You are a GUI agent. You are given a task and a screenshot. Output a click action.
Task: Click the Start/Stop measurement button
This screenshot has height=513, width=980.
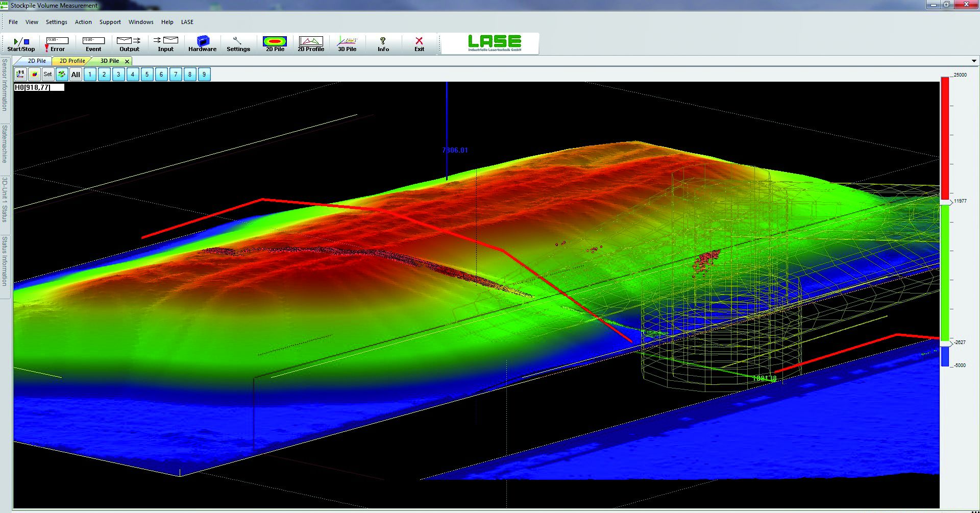[x=21, y=44]
